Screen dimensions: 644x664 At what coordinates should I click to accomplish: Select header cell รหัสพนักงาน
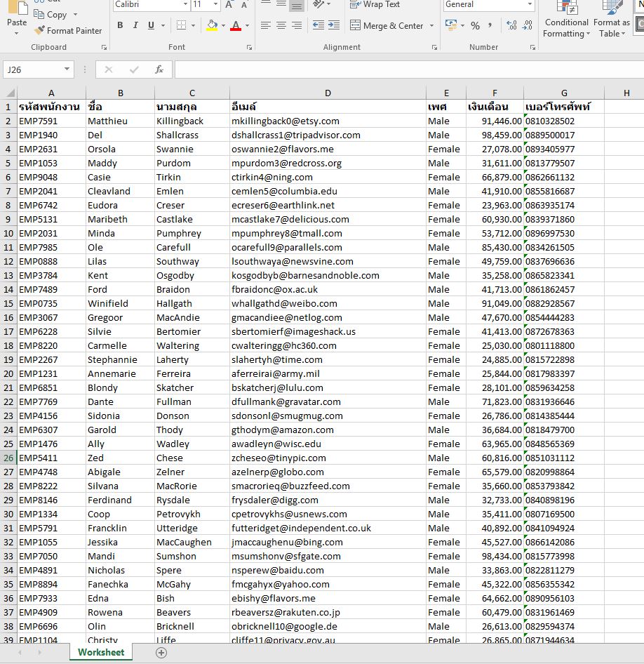pos(51,107)
